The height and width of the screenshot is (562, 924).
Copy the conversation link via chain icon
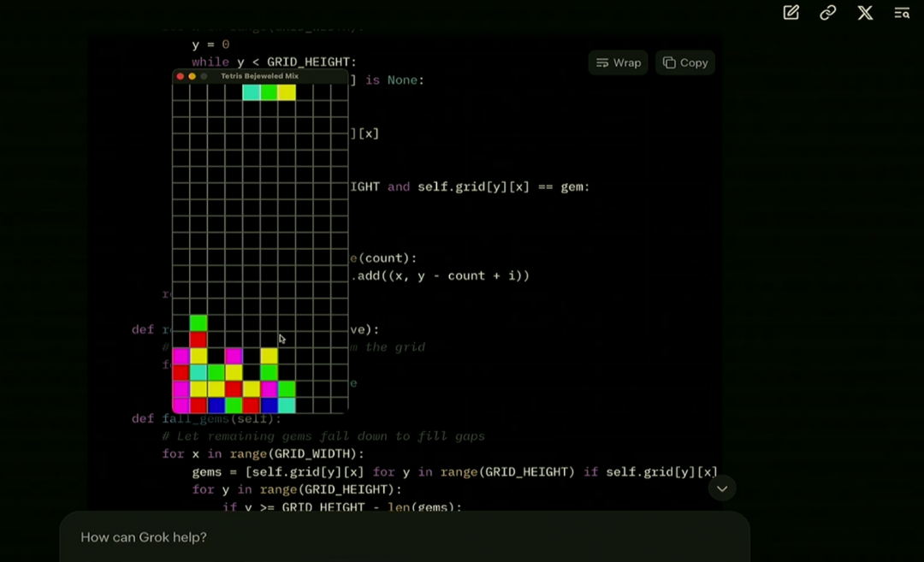coord(828,12)
